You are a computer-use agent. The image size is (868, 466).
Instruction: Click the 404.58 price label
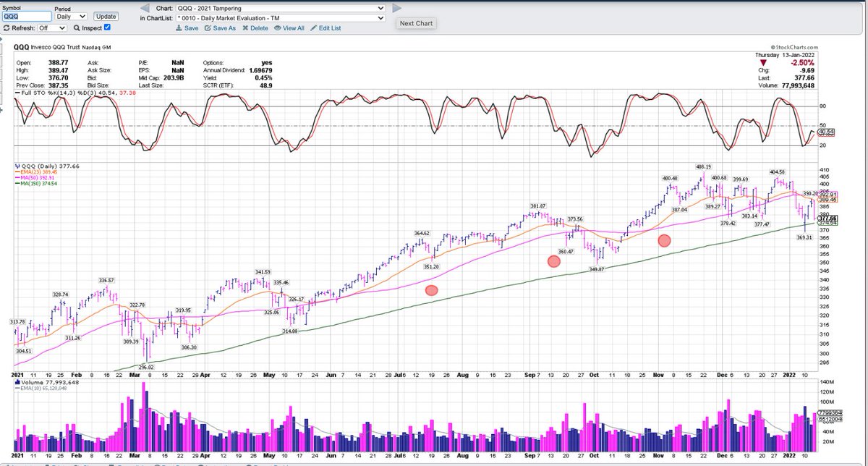778,172
